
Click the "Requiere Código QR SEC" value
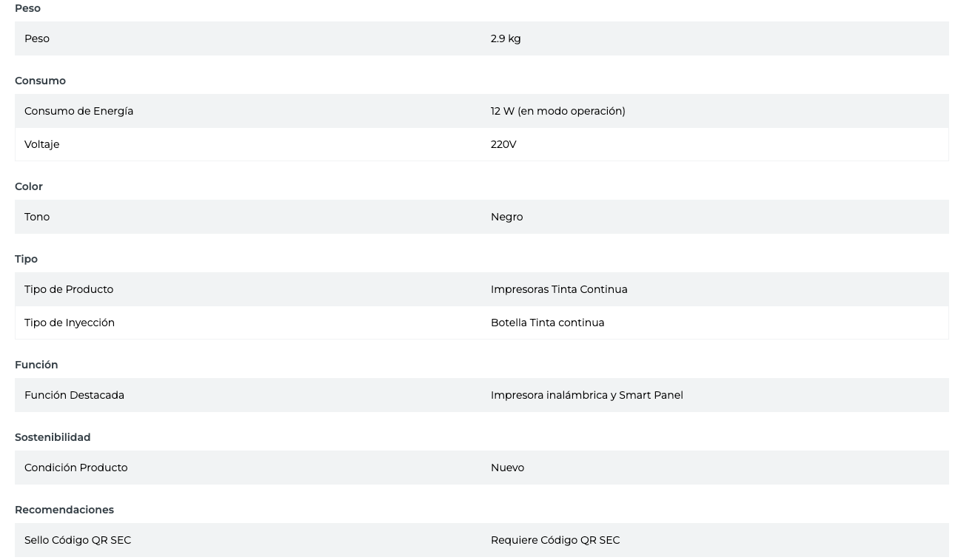(x=555, y=540)
